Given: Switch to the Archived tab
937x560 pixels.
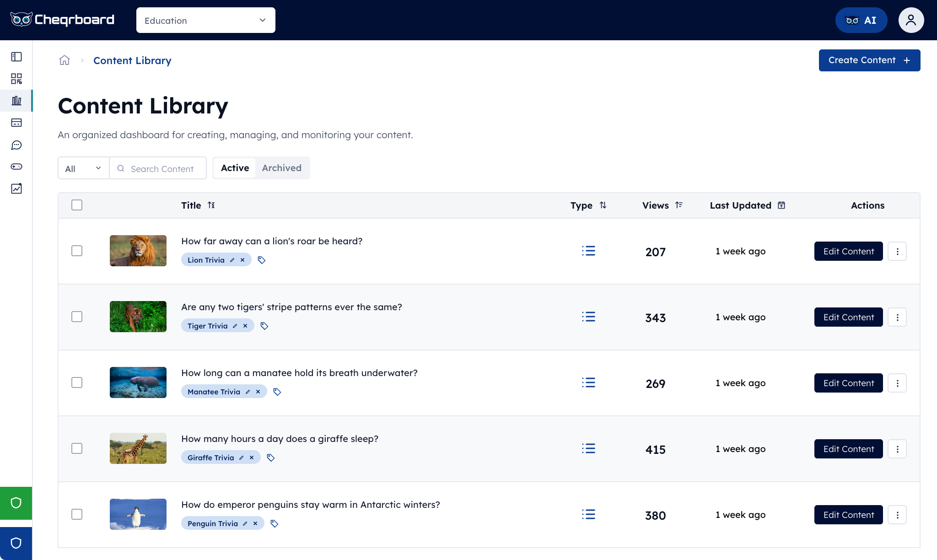Looking at the screenshot, I should 282,168.
